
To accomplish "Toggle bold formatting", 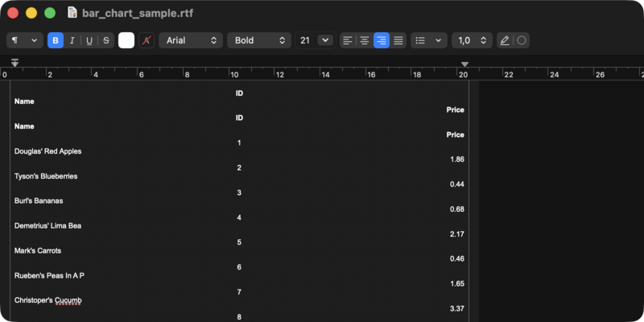I will pos(56,40).
